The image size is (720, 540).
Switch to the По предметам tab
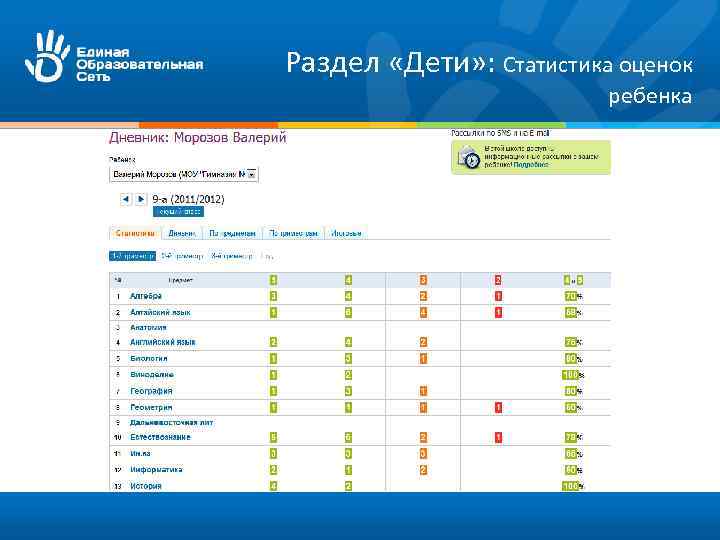[232, 233]
